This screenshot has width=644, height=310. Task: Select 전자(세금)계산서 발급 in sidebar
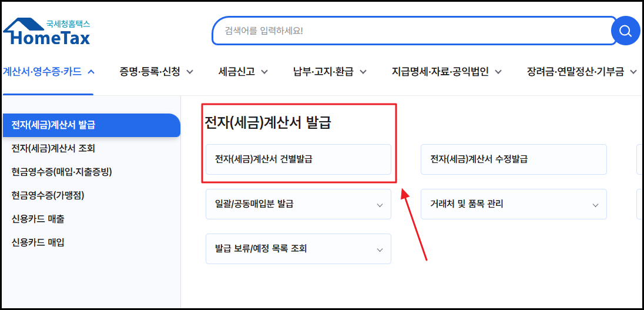point(91,125)
